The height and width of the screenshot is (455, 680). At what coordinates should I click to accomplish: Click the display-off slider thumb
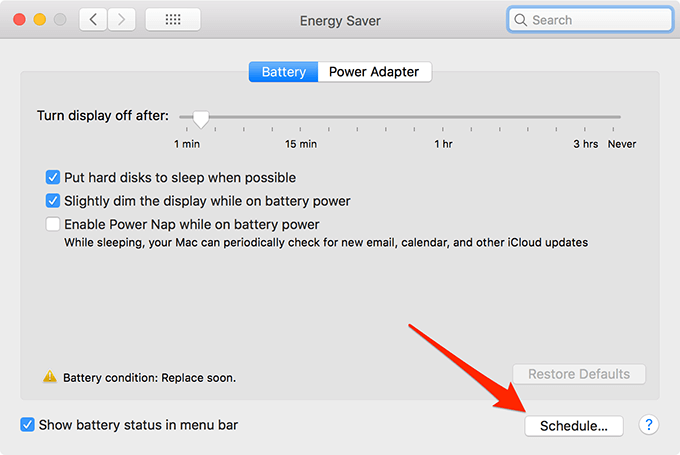(201, 119)
